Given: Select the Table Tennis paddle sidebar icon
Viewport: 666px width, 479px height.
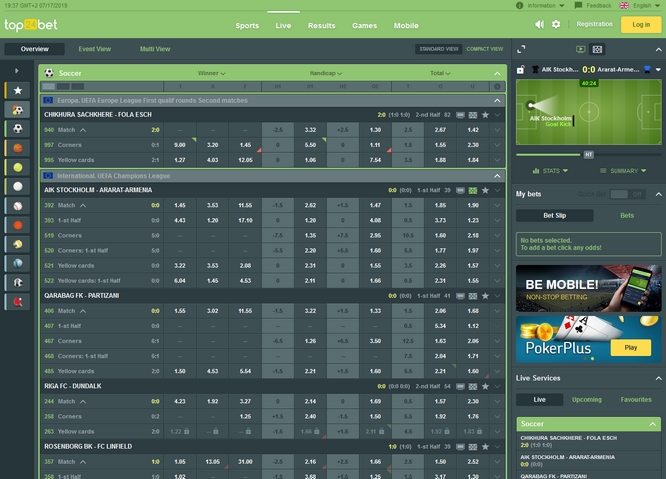Looking at the screenshot, I should (18, 302).
